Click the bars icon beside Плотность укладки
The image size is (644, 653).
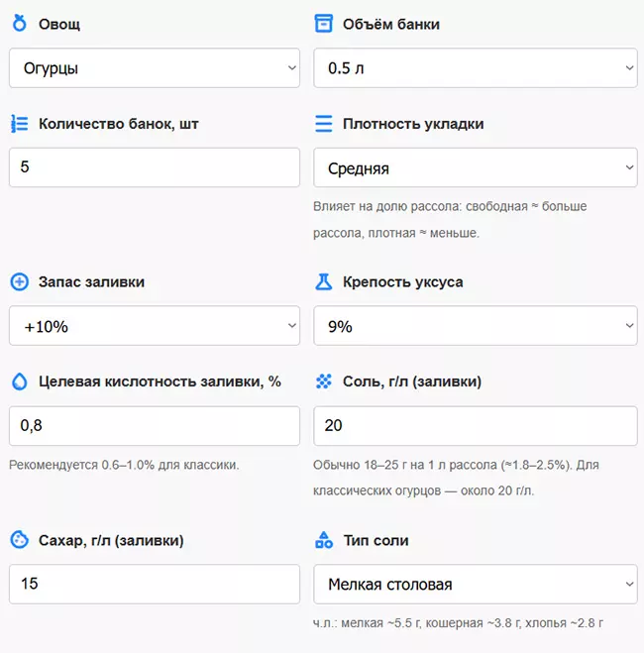point(323,124)
